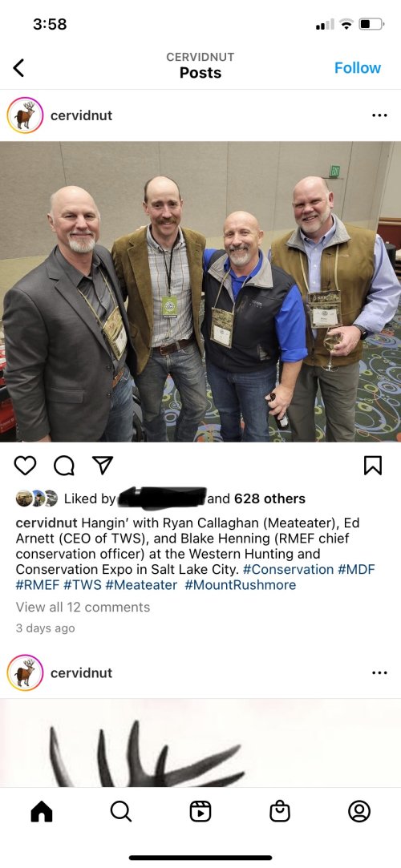This screenshot has width=401, height=868.
Task: Share post with paper plane icon
Action: click(103, 465)
